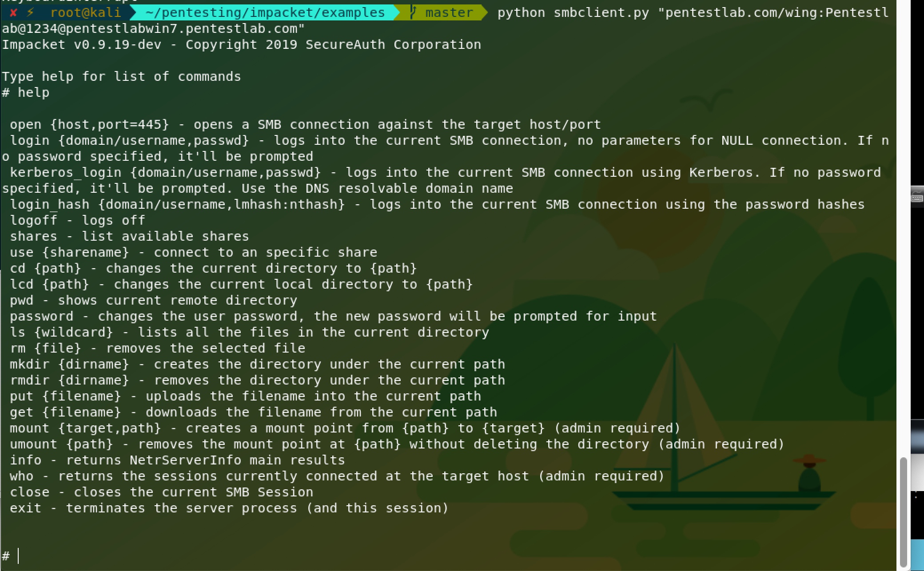Click the ~/pentesting/impacket/examples path segment
924x571 pixels.
click(x=265, y=12)
